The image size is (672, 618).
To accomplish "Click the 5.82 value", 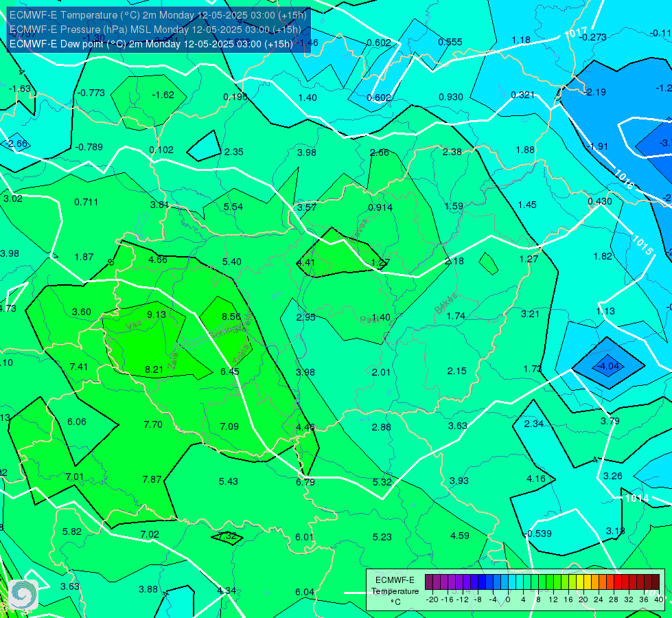I will coord(72,531).
